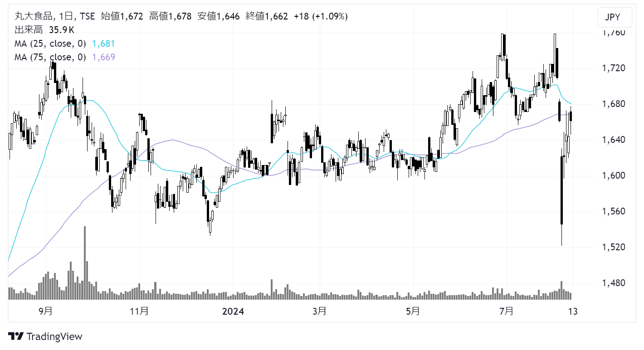Click the 5月 time axis label
The image size is (644, 350).
[413, 311]
